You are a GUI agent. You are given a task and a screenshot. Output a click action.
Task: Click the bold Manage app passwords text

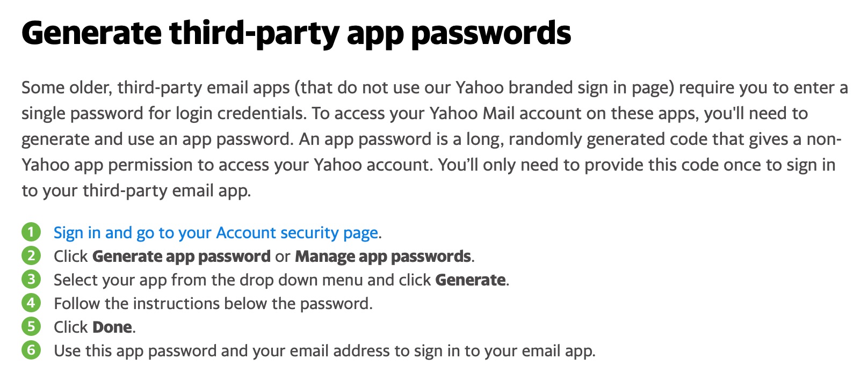click(383, 257)
